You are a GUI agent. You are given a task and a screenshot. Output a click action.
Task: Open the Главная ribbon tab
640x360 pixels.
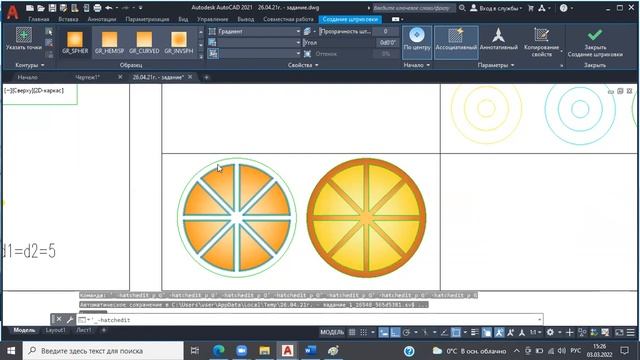(x=39, y=19)
